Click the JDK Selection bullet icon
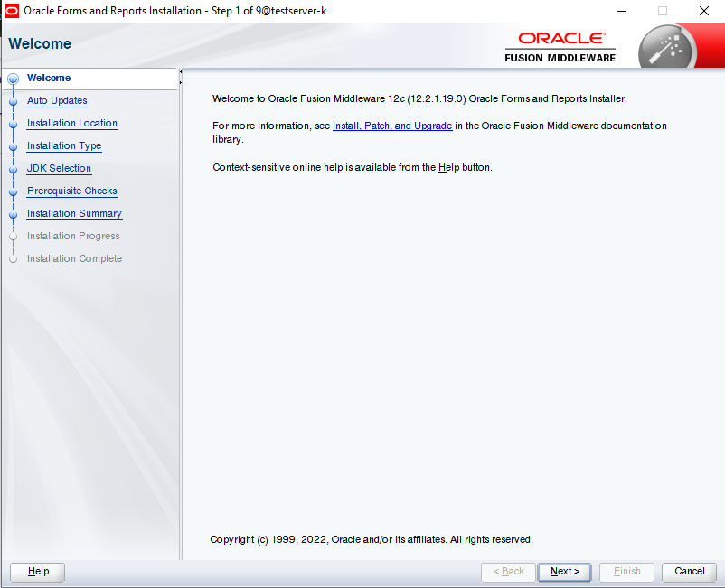This screenshot has height=588, width=725. tap(14, 169)
